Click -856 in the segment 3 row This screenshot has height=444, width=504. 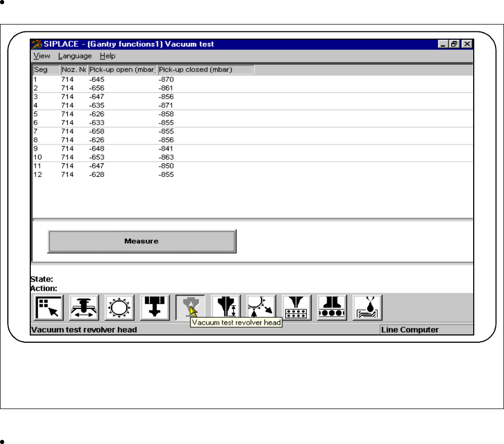coord(166,97)
